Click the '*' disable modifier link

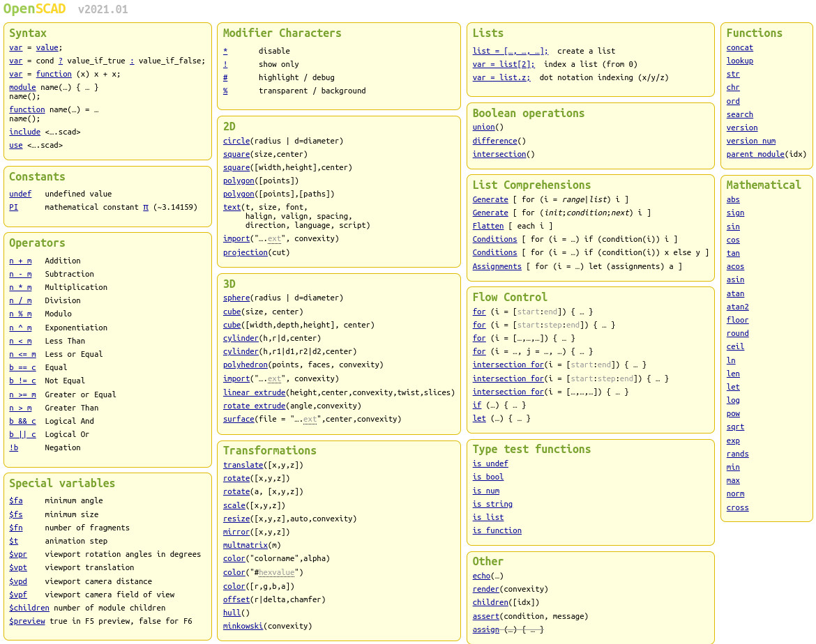pos(225,51)
